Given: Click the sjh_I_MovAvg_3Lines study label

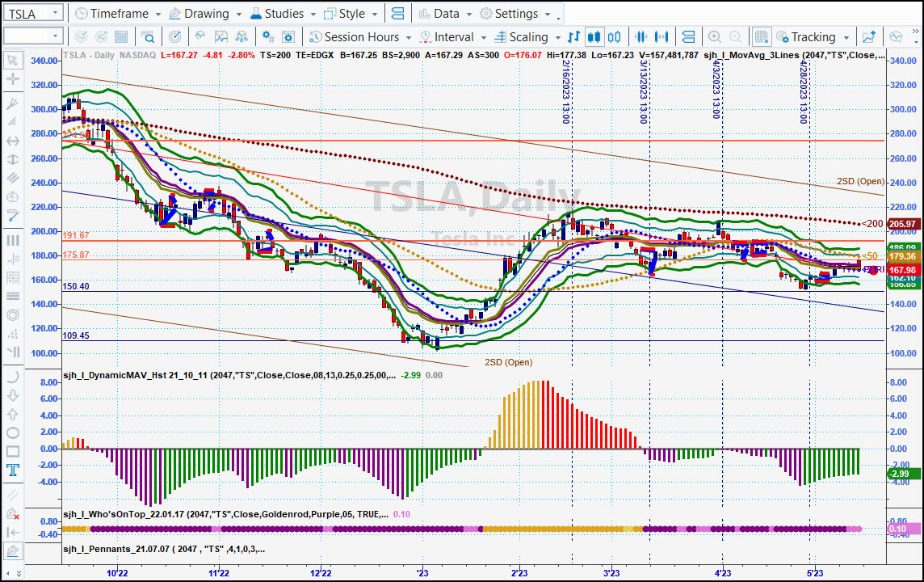Looking at the screenshot, I should 794,55.
